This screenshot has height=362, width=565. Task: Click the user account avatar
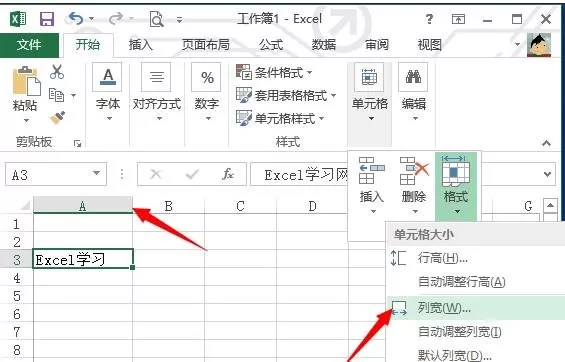(539, 45)
